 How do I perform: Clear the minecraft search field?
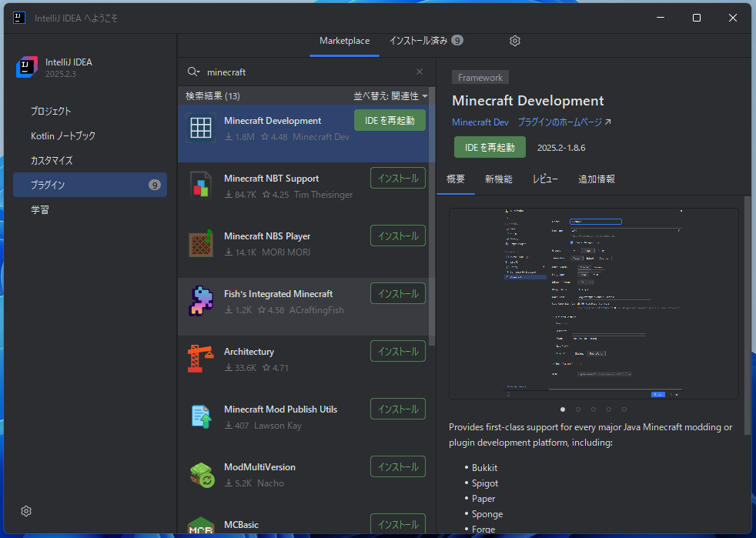(x=419, y=71)
